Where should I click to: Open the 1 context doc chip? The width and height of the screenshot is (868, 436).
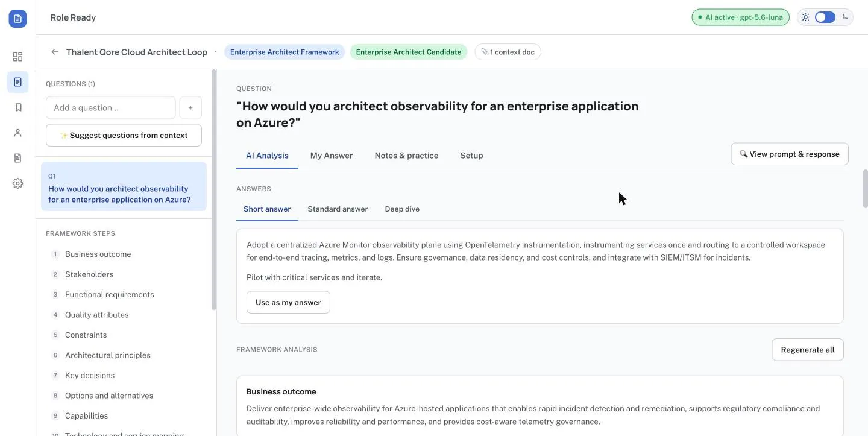(x=508, y=52)
